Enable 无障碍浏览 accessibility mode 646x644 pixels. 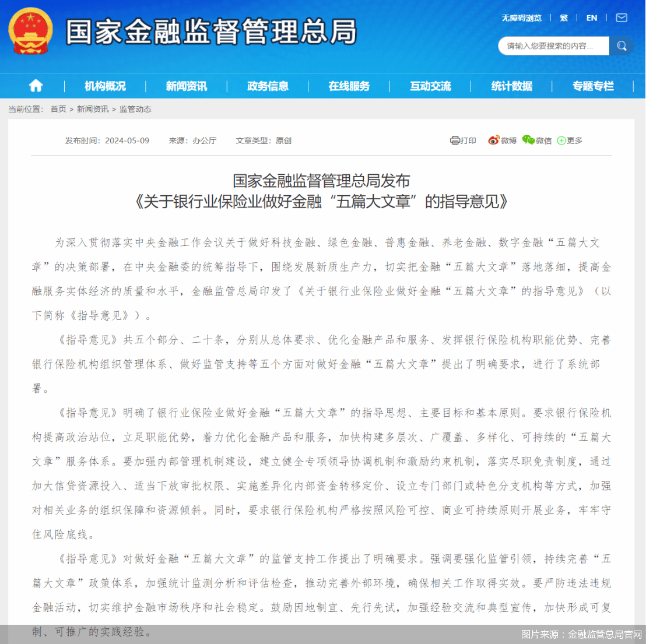[522, 18]
